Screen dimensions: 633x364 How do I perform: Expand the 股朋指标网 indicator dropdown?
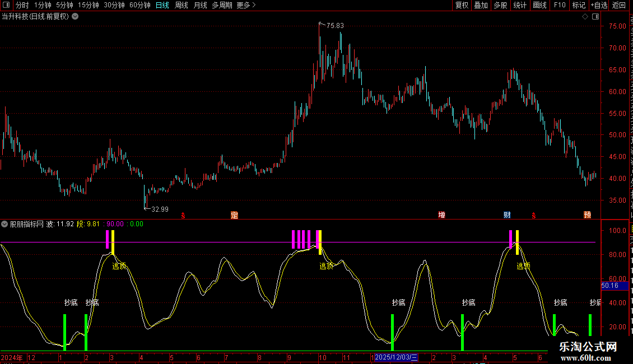tap(4, 224)
